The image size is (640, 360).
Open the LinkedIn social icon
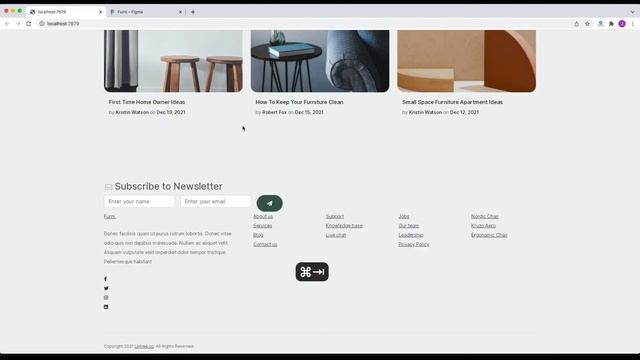[x=106, y=307]
